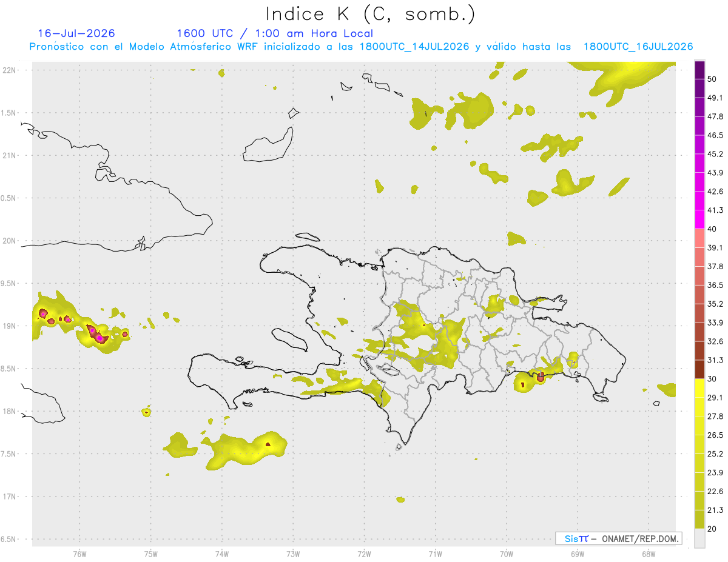
Task: Click the '69W' longitude label
Action: [578, 554]
